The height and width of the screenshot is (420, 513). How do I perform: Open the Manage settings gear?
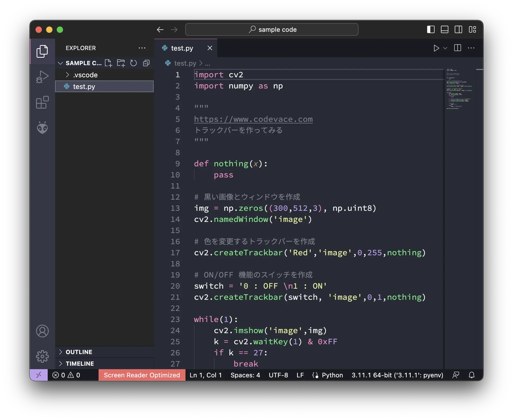(x=42, y=356)
